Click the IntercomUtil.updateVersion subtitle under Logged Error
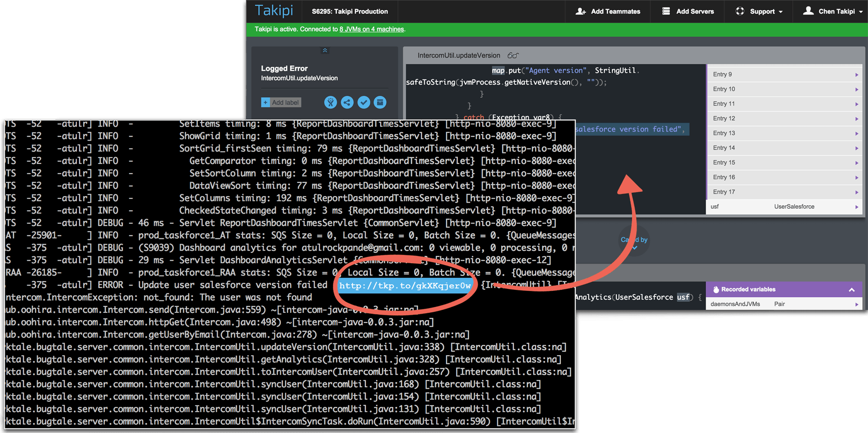The height and width of the screenshot is (433, 868). click(x=299, y=78)
